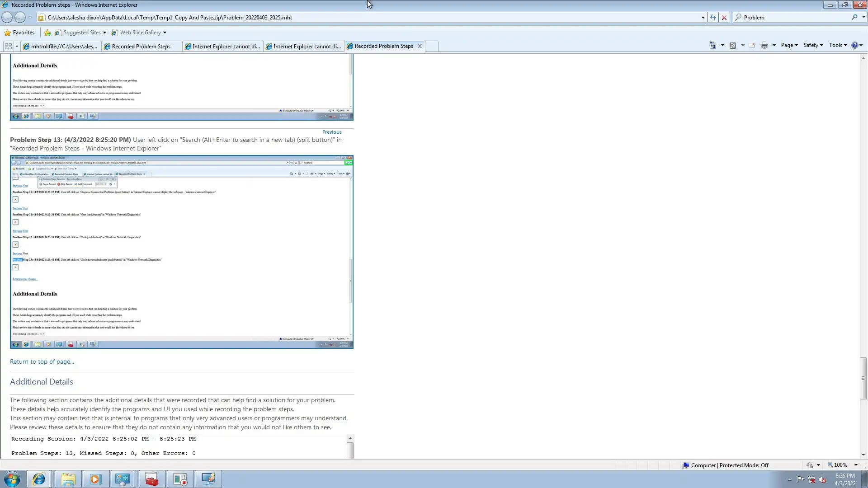Open the Tools menu dropdown
Screen dimensions: 868x488
[838, 45]
